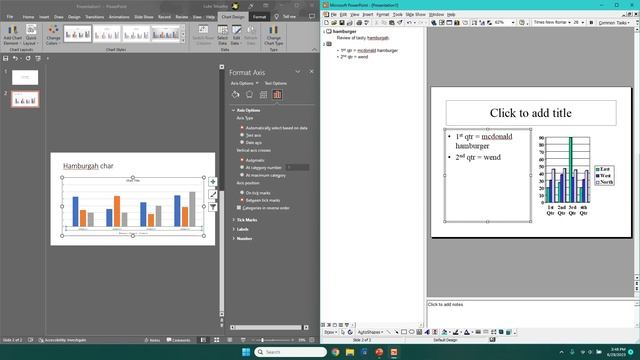Open the Tools menu in old PowerPoint

pyautogui.click(x=397, y=14)
